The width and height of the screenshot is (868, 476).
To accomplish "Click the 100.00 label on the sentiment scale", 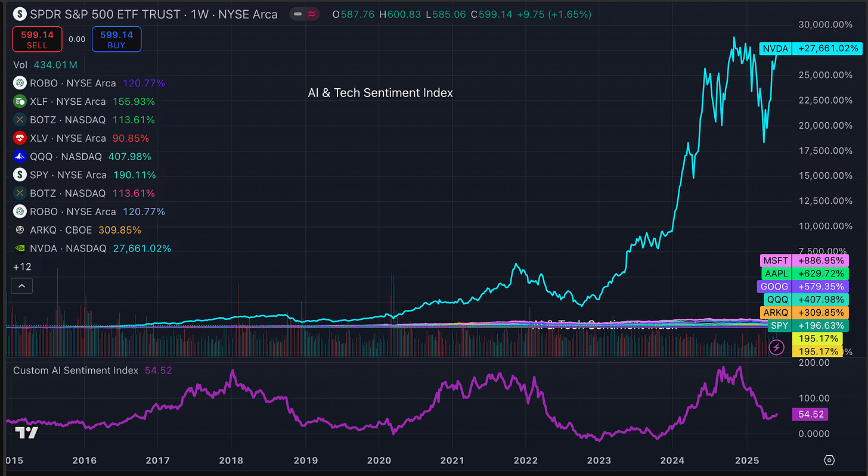I will point(815,398).
